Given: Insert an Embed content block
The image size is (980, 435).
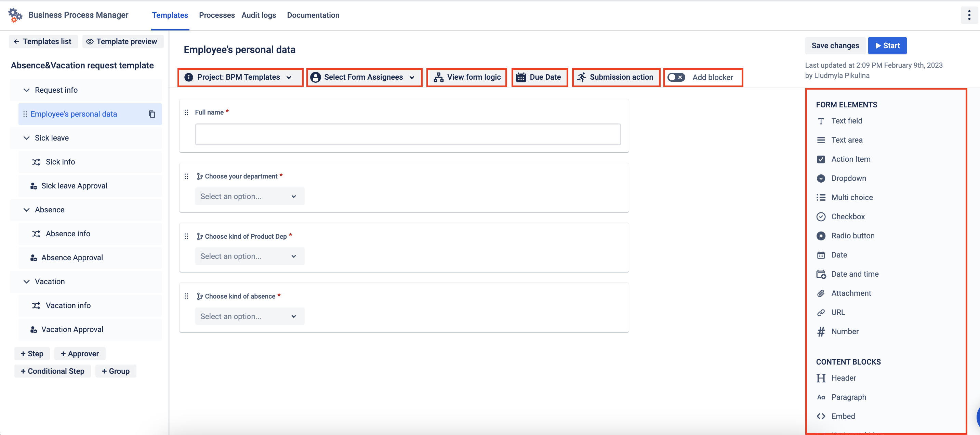Looking at the screenshot, I should [843, 416].
